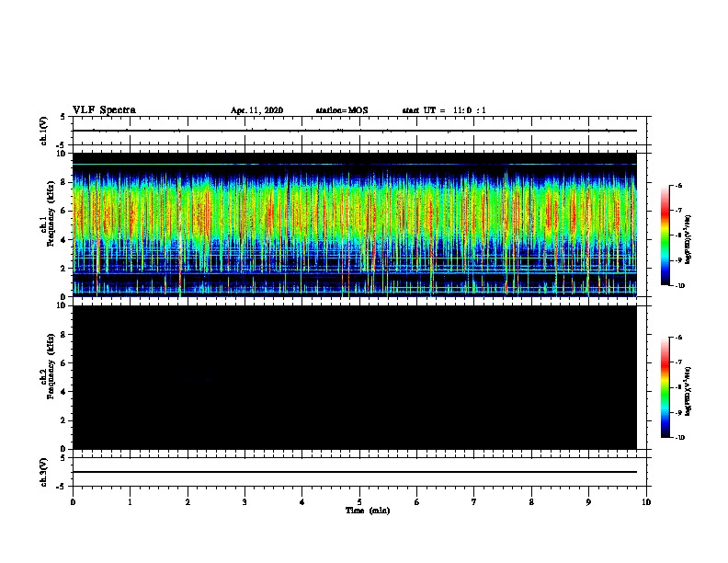Screen dimensions: 728x563
Task: Click time axis tick label '0'
Action: pos(73,501)
